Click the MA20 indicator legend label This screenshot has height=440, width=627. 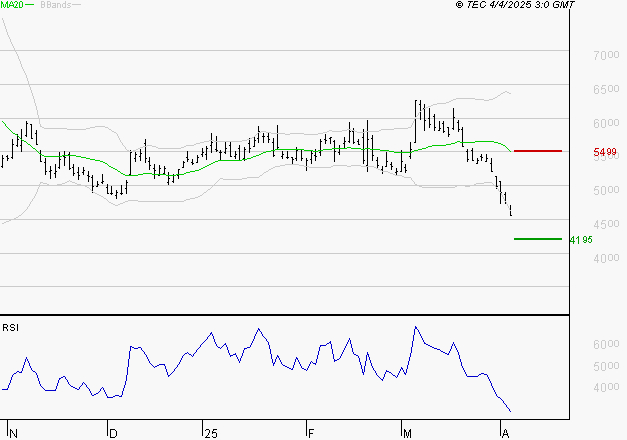(x=11, y=5)
